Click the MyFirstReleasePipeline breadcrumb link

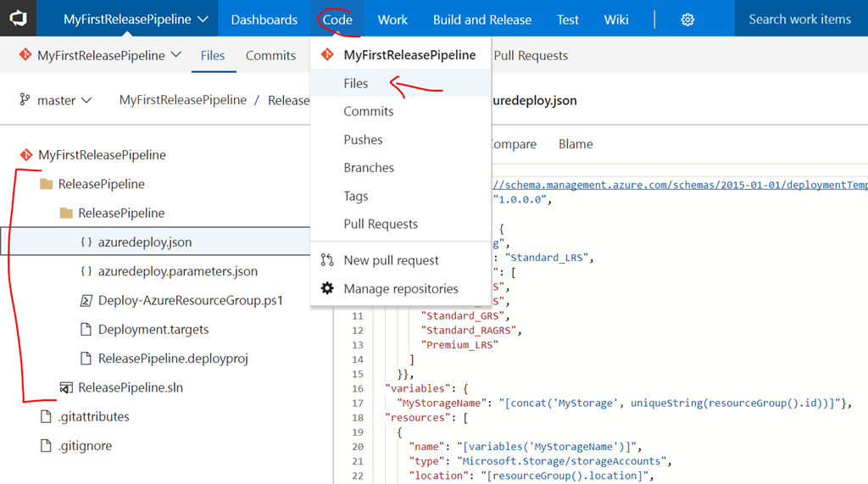182,100
